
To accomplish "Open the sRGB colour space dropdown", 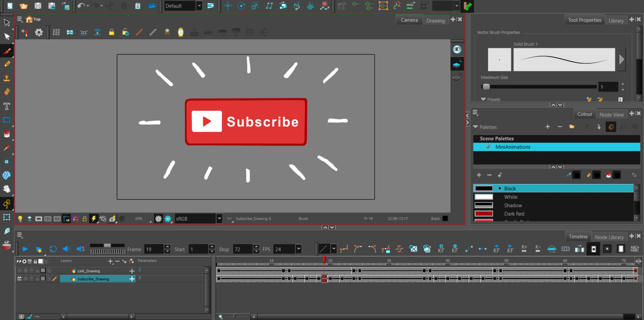I will click(x=219, y=218).
